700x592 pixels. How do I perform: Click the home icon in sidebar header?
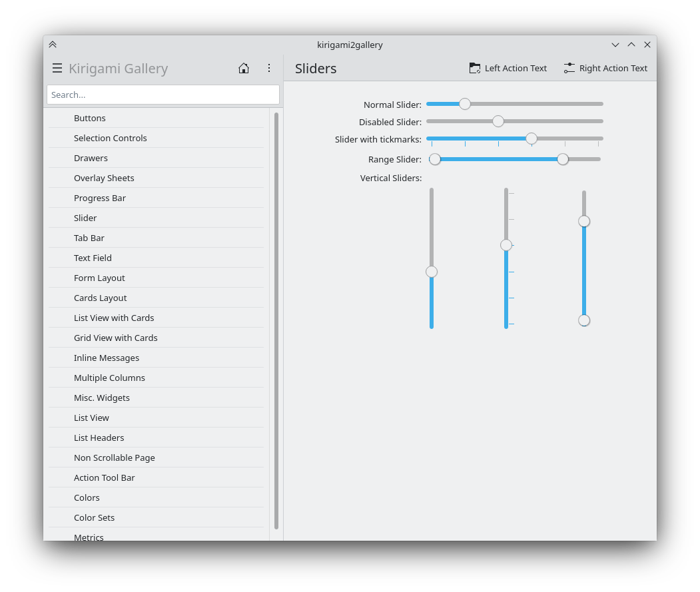click(x=244, y=69)
